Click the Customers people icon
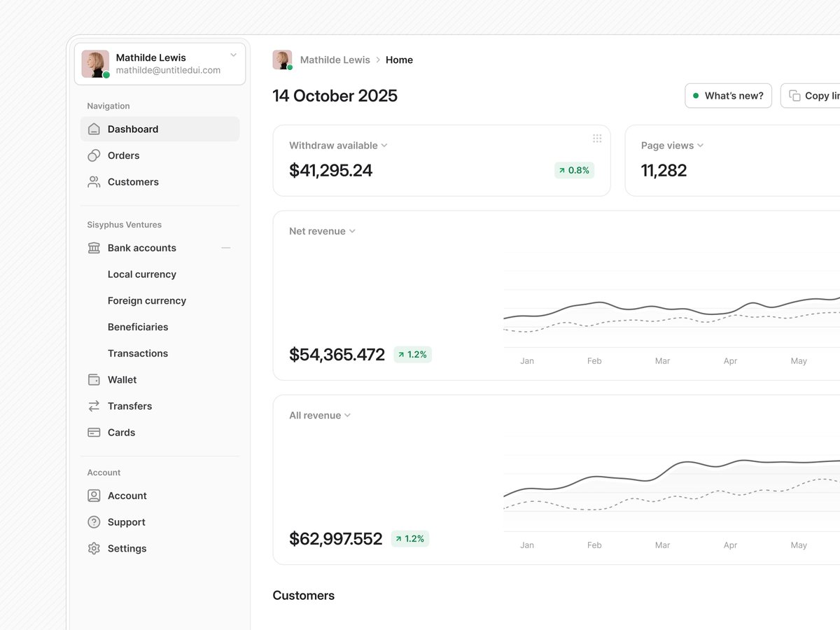The image size is (840, 630). click(94, 182)
